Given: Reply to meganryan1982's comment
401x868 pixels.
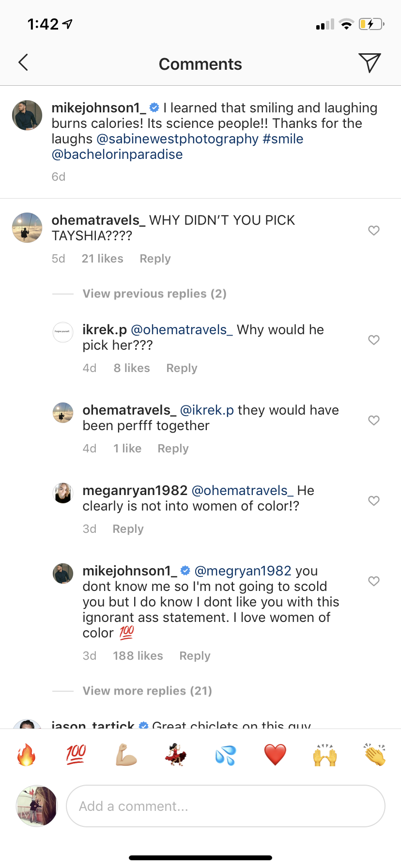Looking at the screenshot, I should (x=128, y=529).
